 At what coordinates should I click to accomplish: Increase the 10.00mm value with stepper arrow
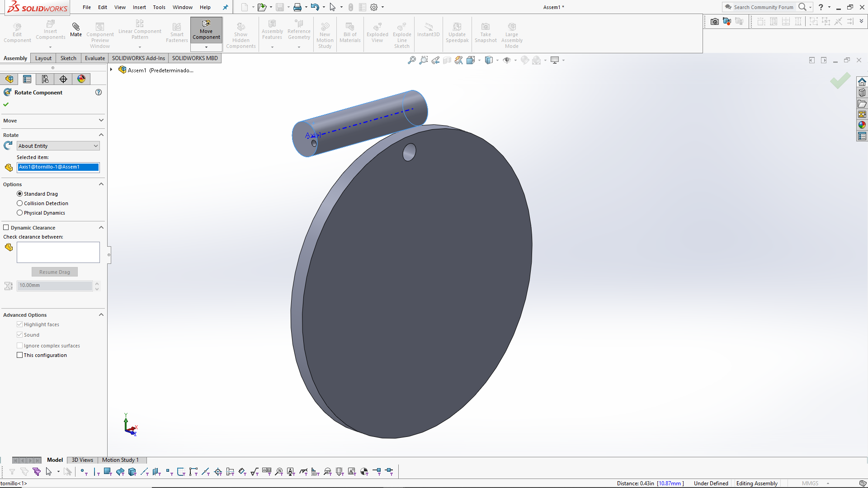(x=97, y=283)
